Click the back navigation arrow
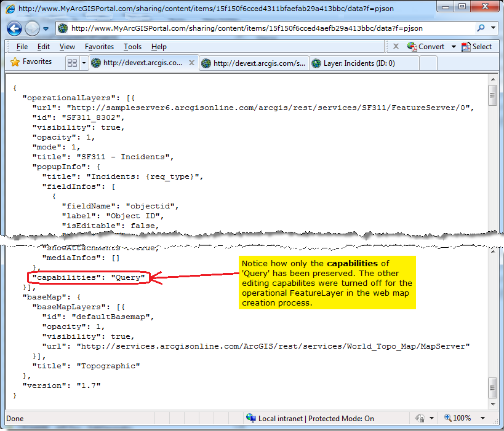 (x=14, y=28)
